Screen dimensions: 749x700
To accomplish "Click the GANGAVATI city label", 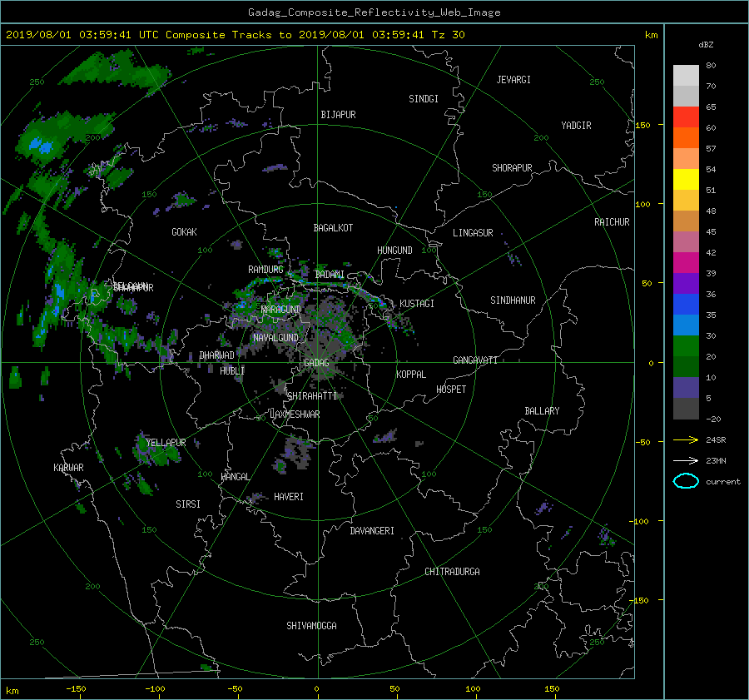I will 475,360.
